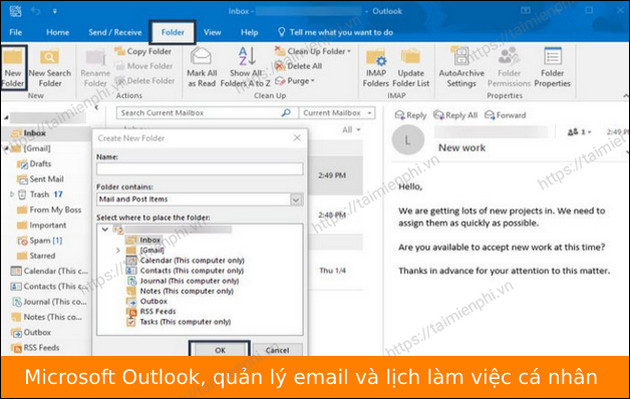630x399 pixels.
Task: Open the Current Mailbox scope dropdown
Action: pos(337,113)
